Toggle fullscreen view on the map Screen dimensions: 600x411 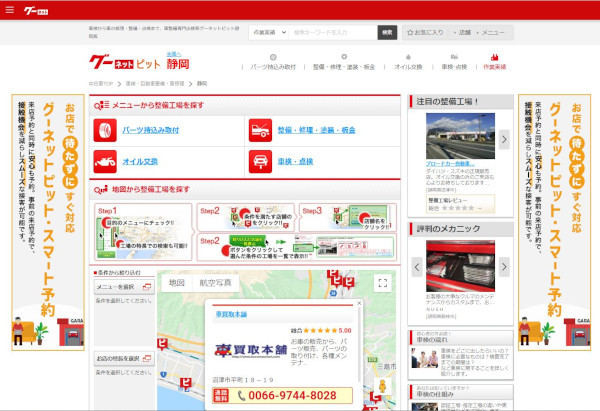(x=381, y=284)
